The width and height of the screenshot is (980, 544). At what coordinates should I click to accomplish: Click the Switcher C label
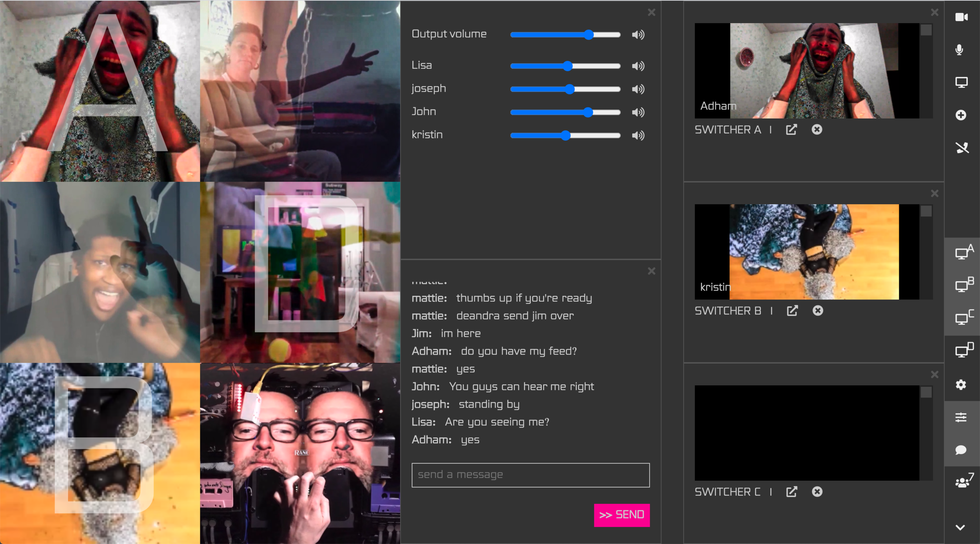727,492
